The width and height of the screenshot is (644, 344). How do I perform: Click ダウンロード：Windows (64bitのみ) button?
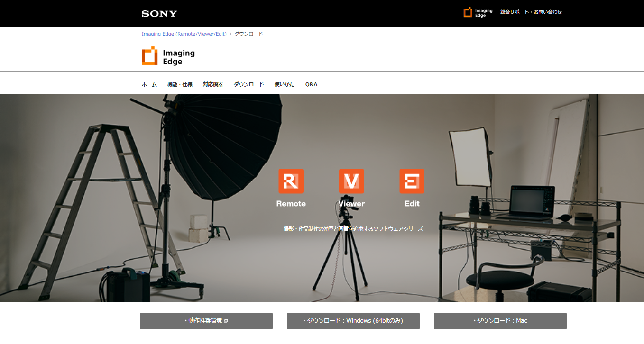[353, 321]
